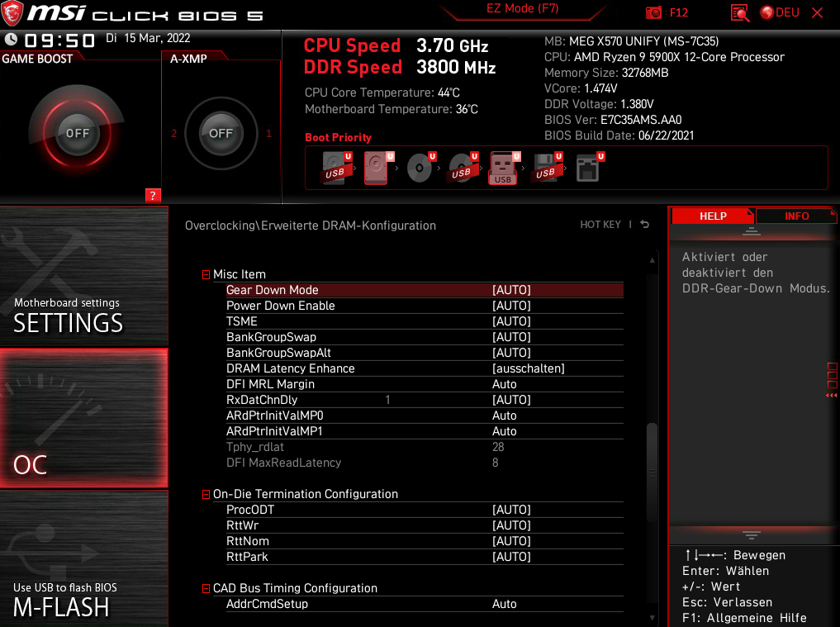Click the settings list scrollbar thumb
The image size is (840, 627).
pos(652,472)
